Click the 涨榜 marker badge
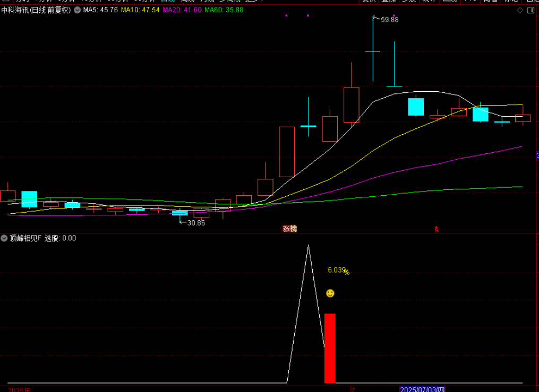 click(x=289, y=229)
